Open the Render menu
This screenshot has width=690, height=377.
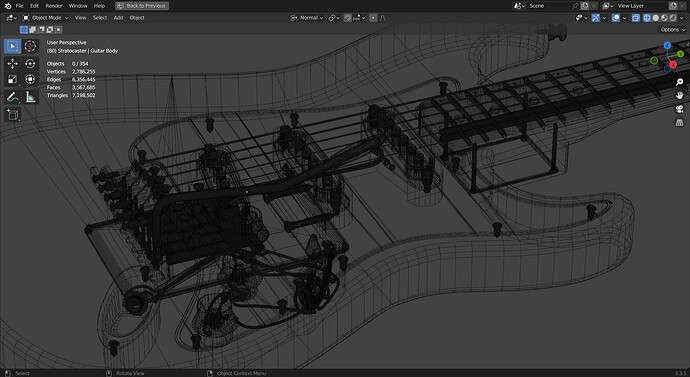tap(54, 6)
